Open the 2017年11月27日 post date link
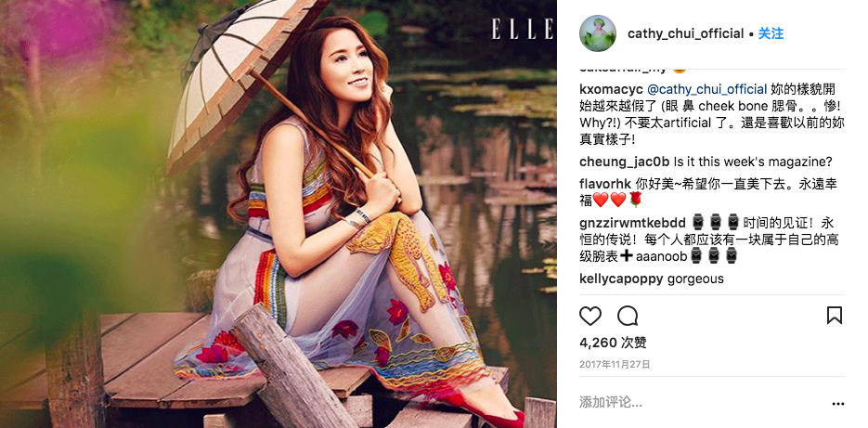 pos(615,364)
